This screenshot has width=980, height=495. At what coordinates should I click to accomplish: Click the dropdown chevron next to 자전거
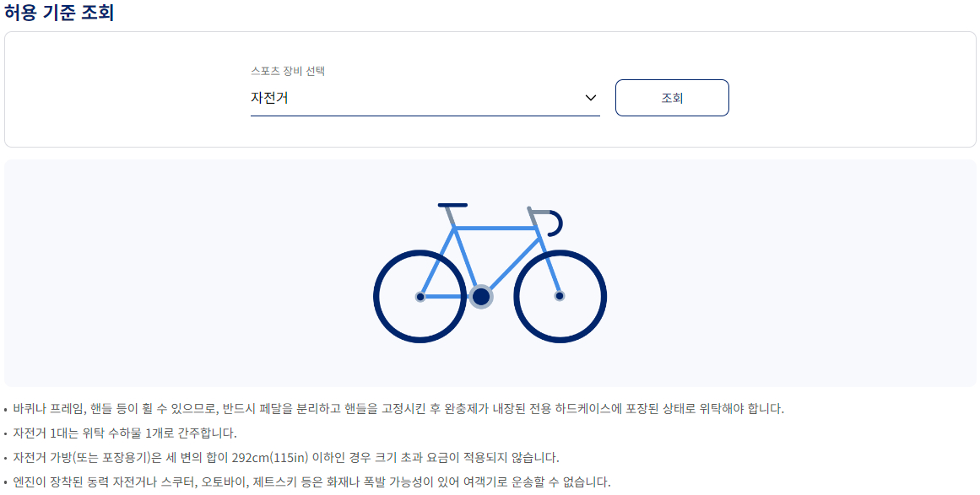click(x=591, y=97)
